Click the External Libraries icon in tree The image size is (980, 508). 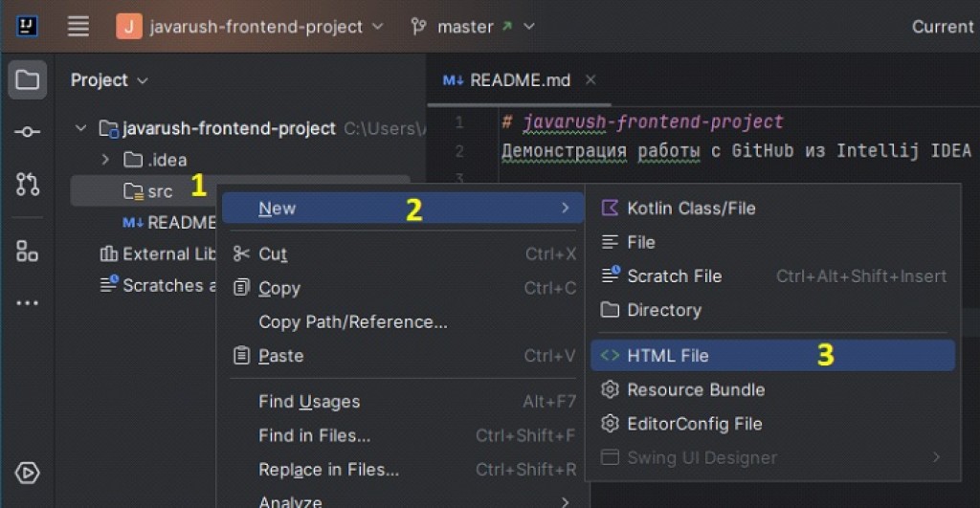(109, 254)
